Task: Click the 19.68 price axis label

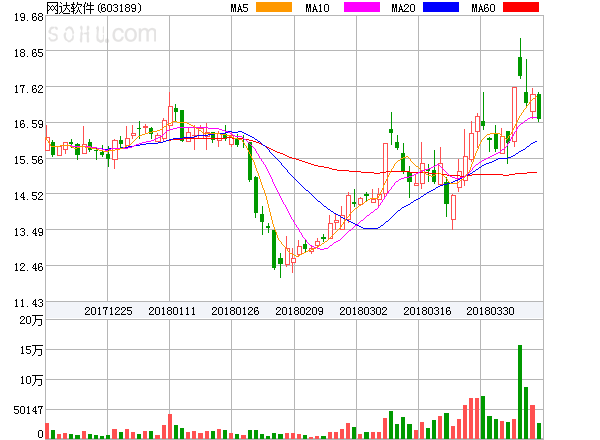Action: [x=29, y=17]
